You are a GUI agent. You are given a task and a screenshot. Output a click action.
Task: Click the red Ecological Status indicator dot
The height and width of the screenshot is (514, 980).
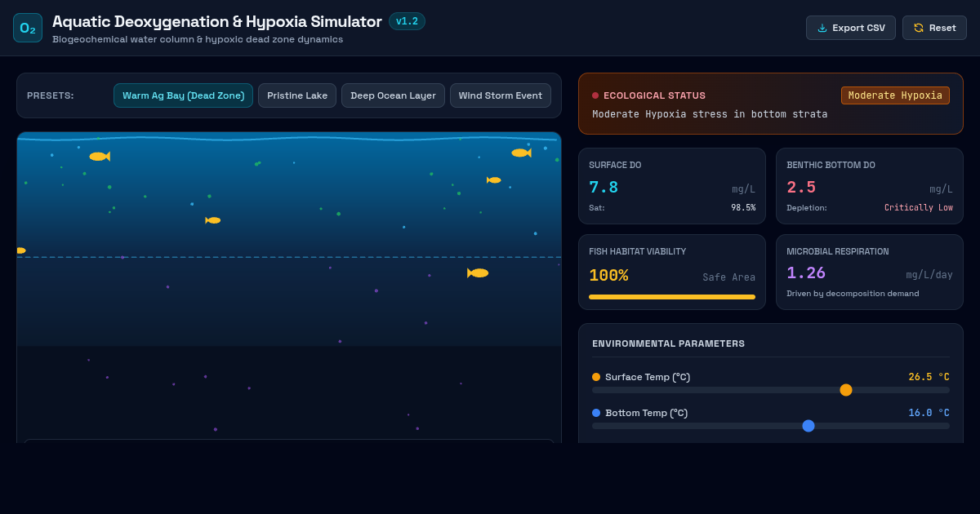(595, 95)
